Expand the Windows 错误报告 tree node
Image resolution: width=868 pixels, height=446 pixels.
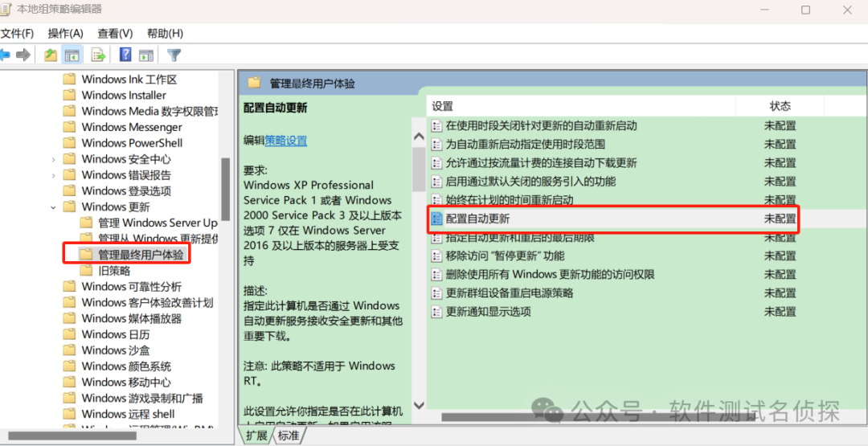(53, 175)
